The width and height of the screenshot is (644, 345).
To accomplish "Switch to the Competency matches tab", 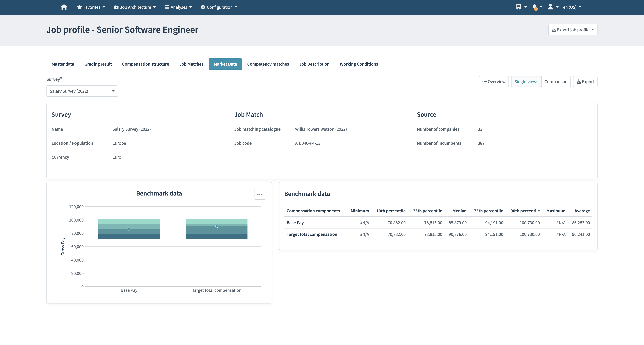I will click(268, 64).
